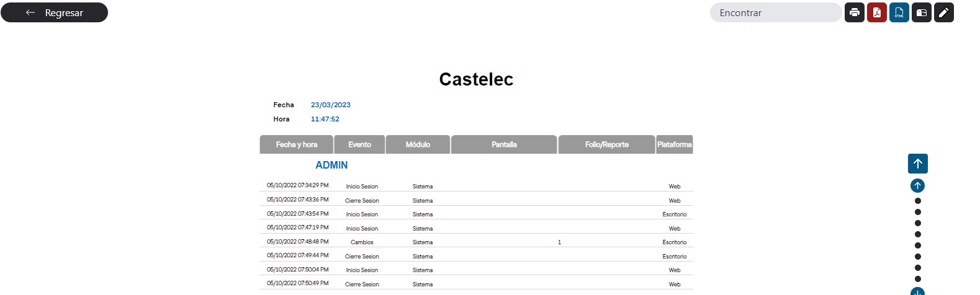Export the report as PDF
The width and height of the screenshot is (980, 295).
click(877, 12)
